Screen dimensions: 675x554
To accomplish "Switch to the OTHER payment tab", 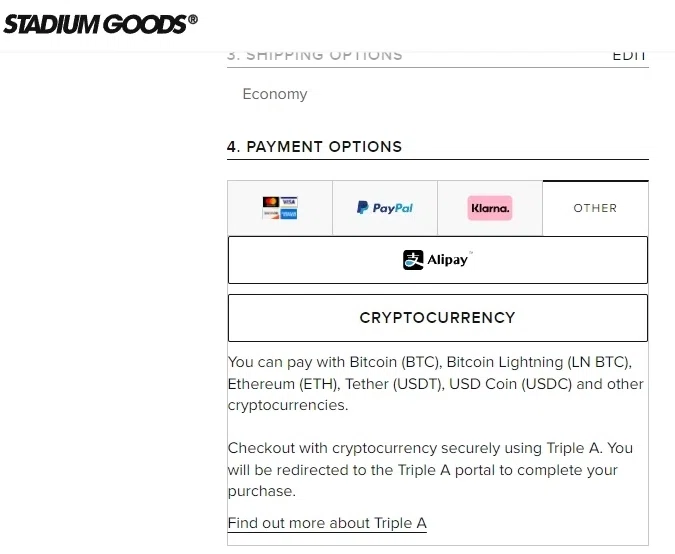I will click(595, 208).
